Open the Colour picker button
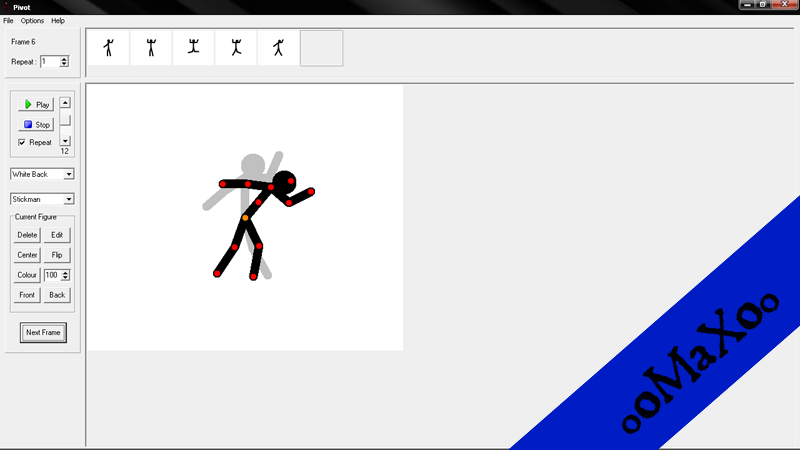This screenshot has width=800, height=450. (x=27, y=275)
